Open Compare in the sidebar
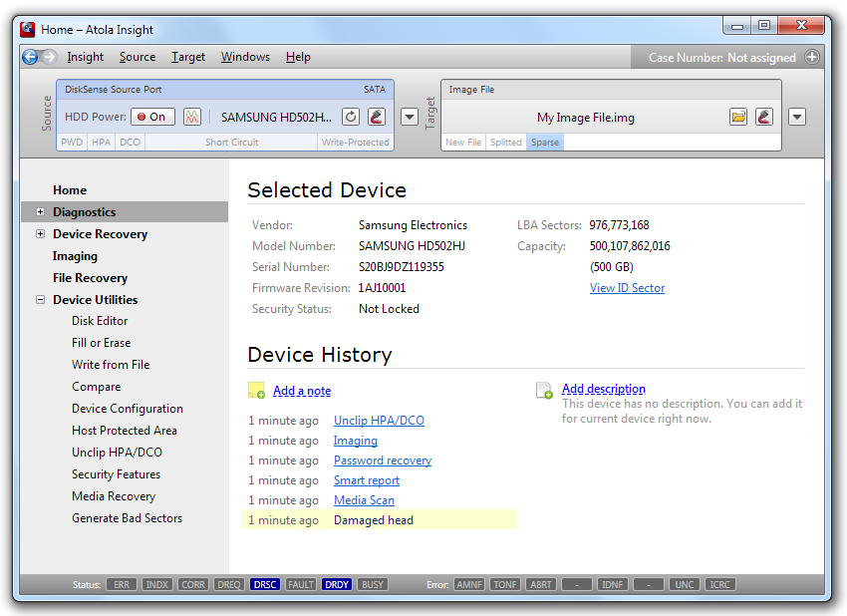Viewport: 847px width, 616px height. [x=96, y=387]
